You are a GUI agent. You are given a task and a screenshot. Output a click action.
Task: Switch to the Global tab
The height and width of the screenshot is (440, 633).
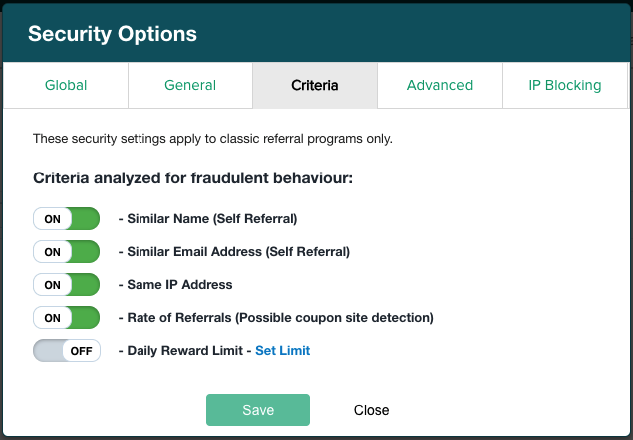pyautogui.click(x=66, y=85)
